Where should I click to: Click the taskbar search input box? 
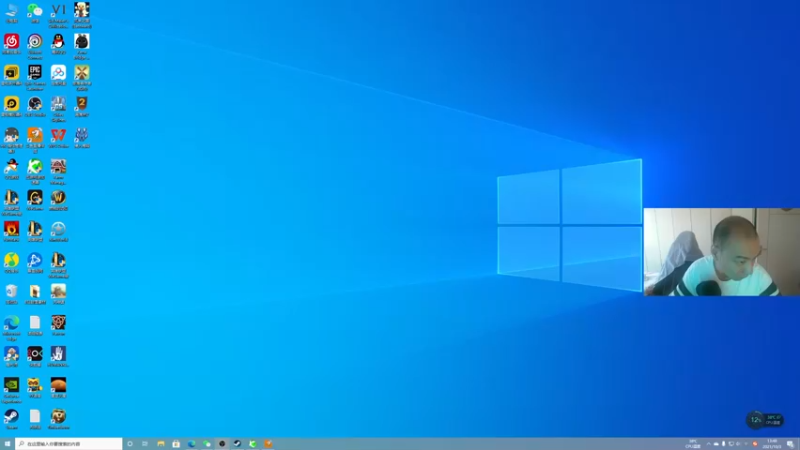(x=69, y=444)
